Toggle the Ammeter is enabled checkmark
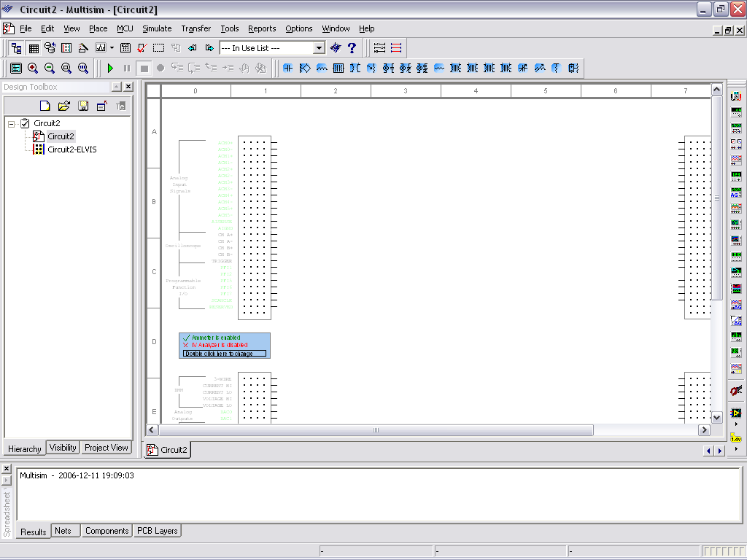Screen dimensions: 747x560 tap(186, 338)
